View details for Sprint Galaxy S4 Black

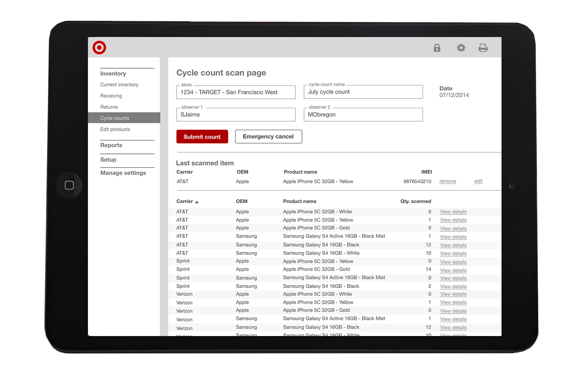click(453, 287)
